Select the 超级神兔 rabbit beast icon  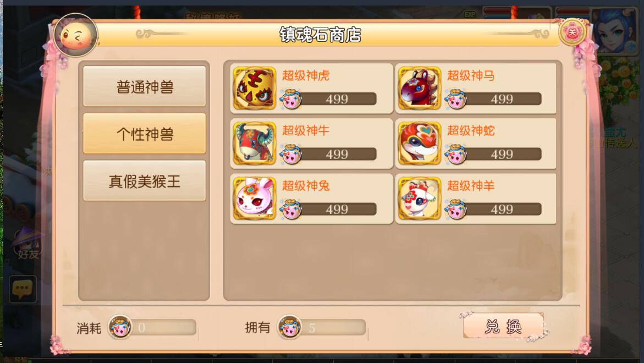click(x=255, y=199)
